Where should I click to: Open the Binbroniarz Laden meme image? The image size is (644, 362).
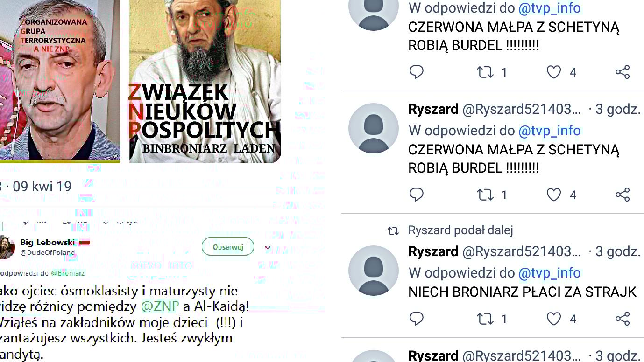click(205, 81)
